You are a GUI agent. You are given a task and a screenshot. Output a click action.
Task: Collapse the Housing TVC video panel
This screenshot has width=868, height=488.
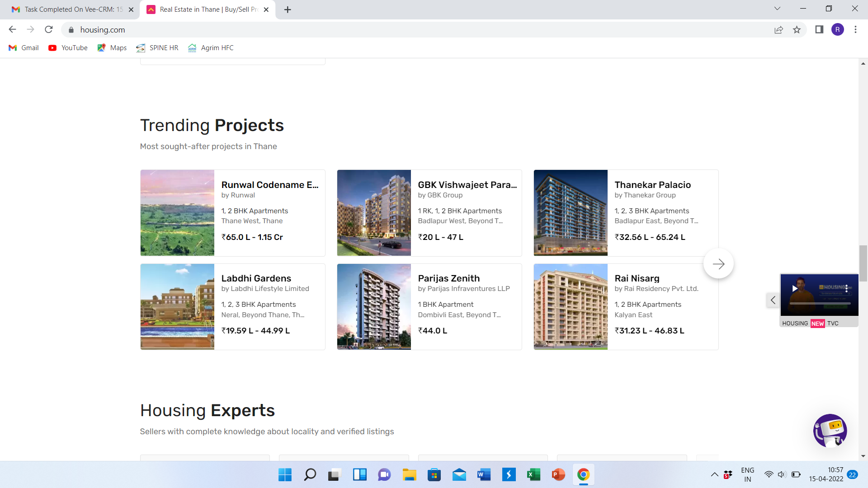pyautogui.click(x=773, y=300)
